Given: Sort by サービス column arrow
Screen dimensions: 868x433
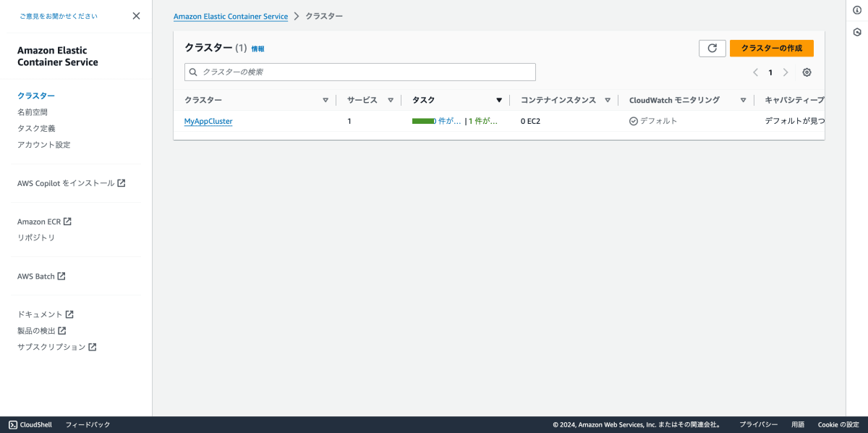Looking at the screenshot, I should pos(391,100).
